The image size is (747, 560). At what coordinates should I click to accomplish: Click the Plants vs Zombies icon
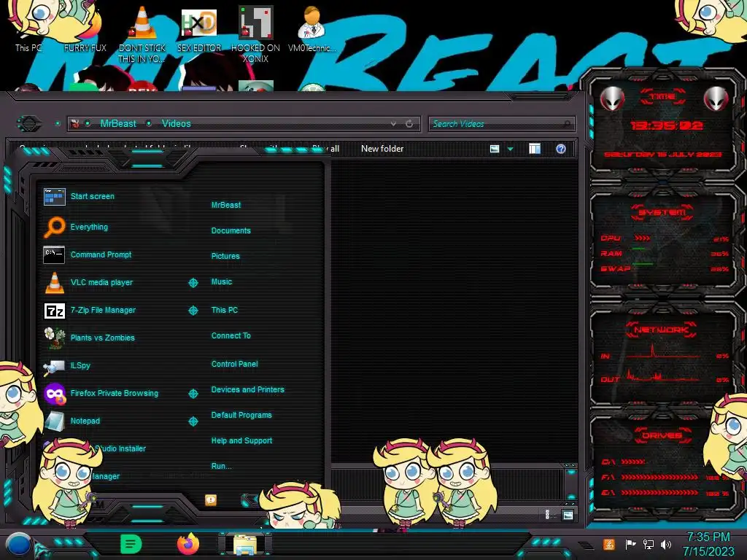click(54, 338)
